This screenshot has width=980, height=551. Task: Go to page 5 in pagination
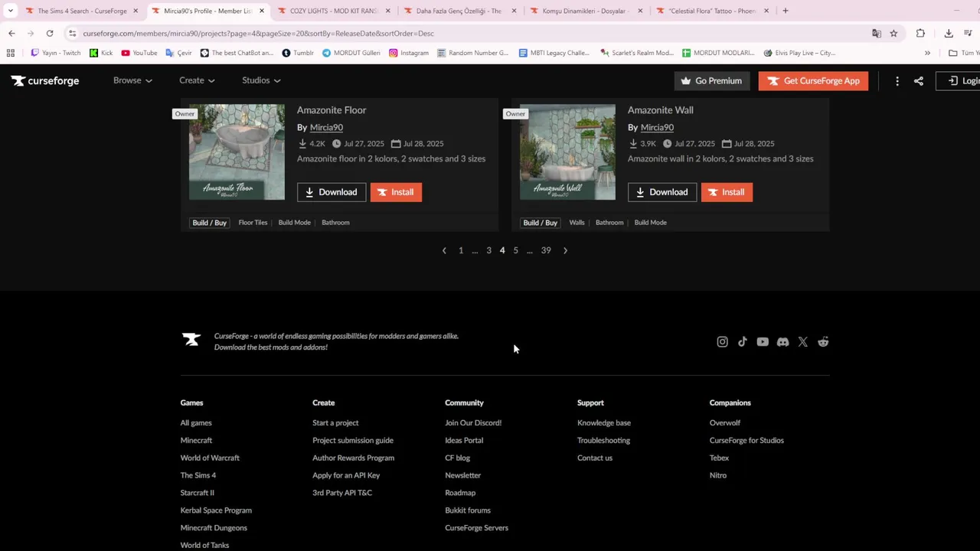pos(515,250)
